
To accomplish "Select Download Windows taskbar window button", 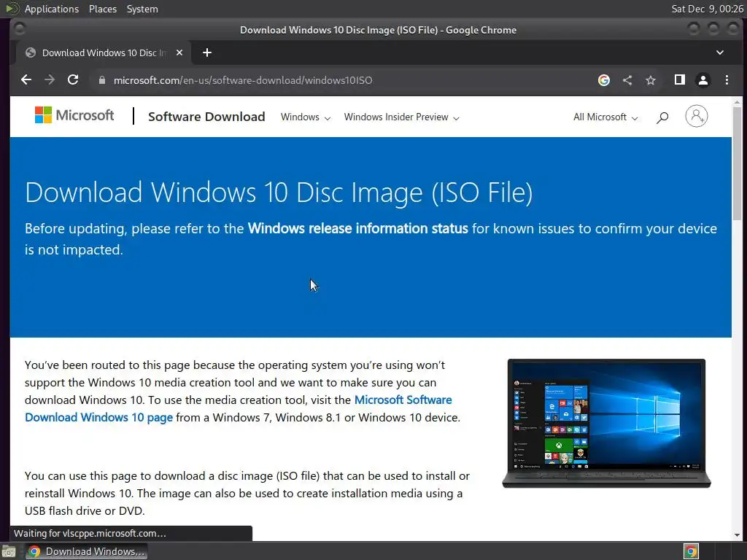I will coord(86,551).
